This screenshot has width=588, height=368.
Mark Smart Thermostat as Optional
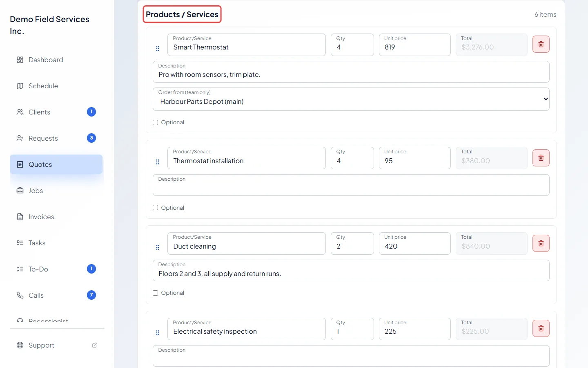155,122
